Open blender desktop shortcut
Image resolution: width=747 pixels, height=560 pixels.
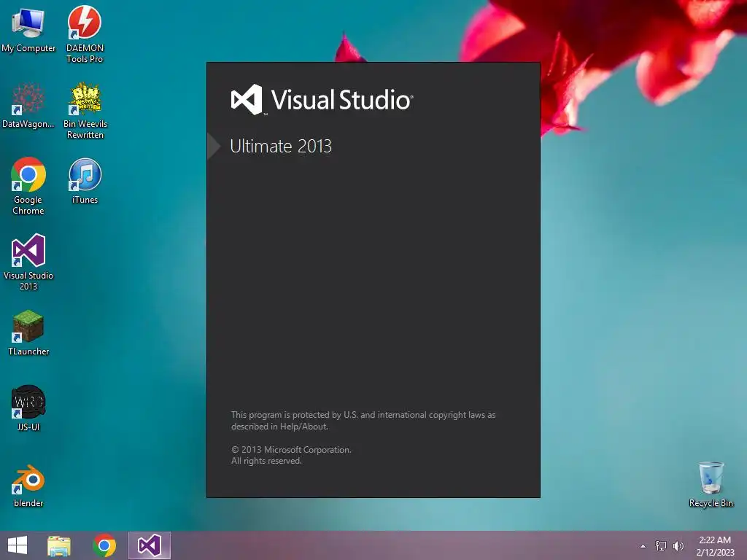coord(28,485)
